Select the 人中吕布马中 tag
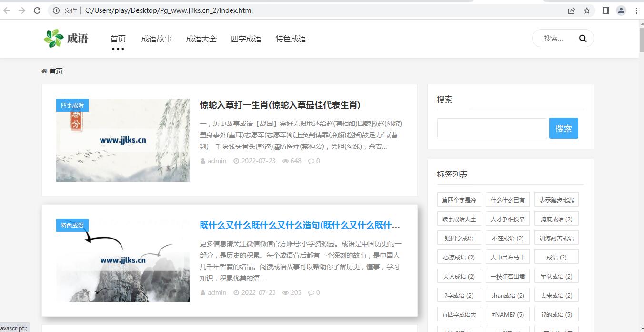Screen dimensions: 644x332 (x=508, y=257)
